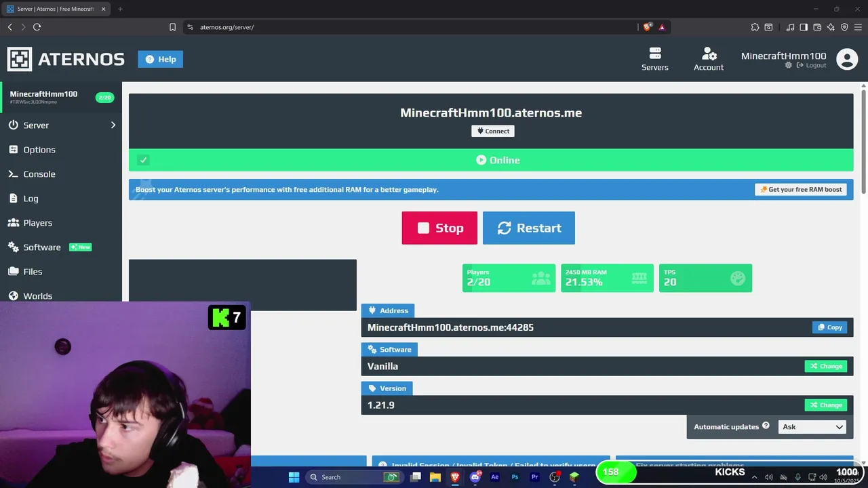Screen dimensions: 868x488
Task: Toggle the browser sidebar panel
Action: 804,27
